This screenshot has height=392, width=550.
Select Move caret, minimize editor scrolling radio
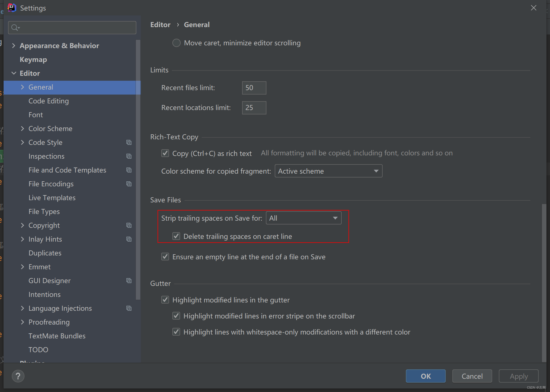(177, 43)
